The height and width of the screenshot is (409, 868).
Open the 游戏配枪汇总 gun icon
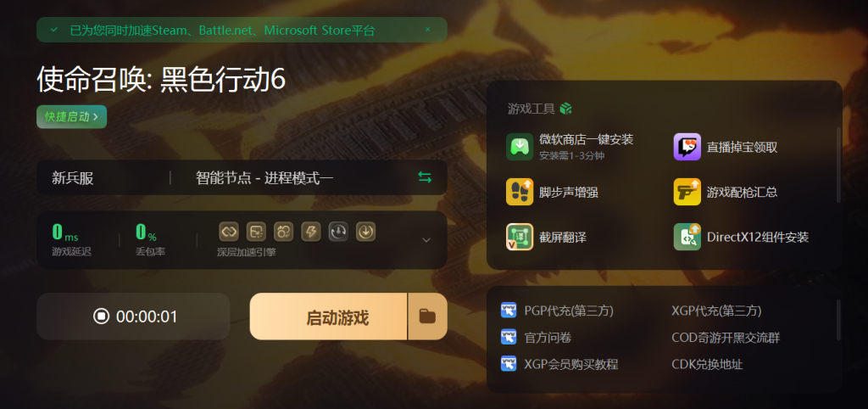point(687,192)
